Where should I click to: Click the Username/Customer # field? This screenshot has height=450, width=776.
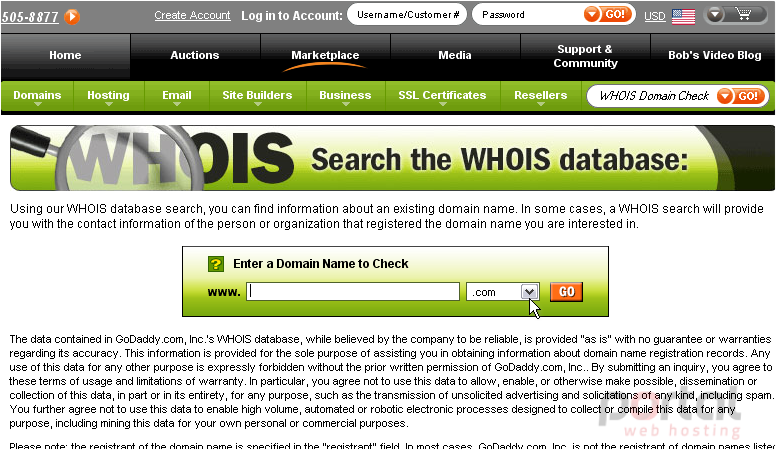pos(407,14)
